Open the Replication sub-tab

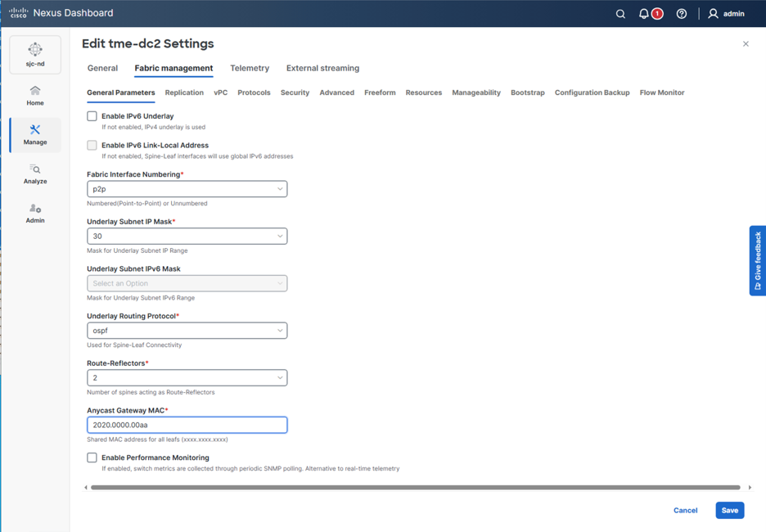click(184, 92)
